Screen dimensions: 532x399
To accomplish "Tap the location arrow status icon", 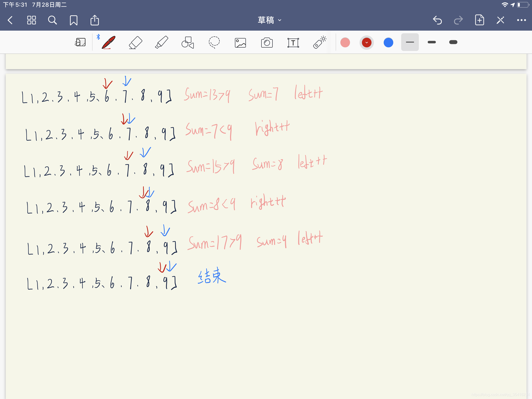I will 513,5.
